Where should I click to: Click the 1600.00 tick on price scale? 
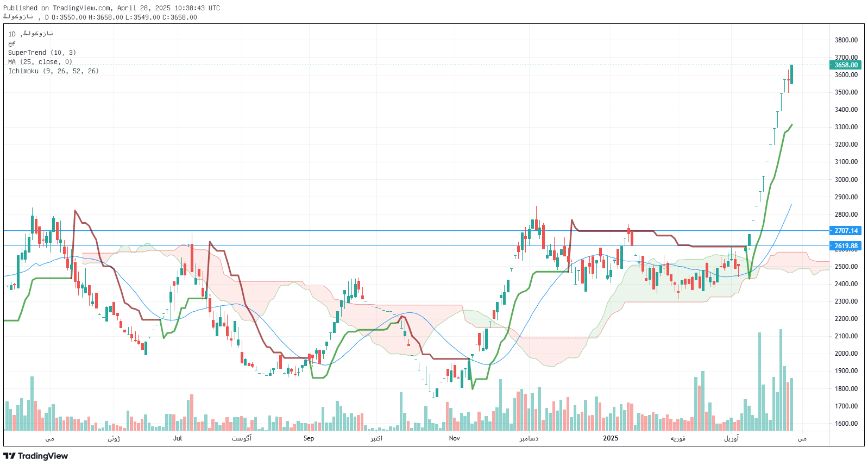[846, 424]
